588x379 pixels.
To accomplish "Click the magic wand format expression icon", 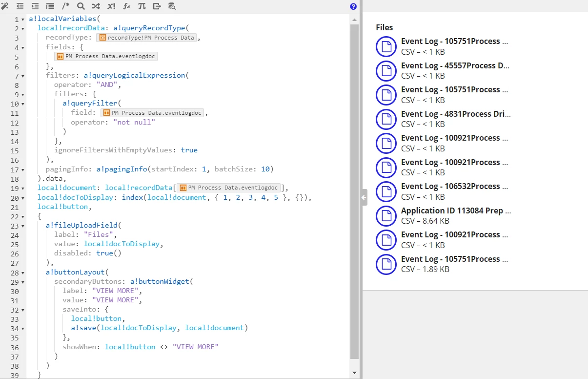I will tap(5, 6).
